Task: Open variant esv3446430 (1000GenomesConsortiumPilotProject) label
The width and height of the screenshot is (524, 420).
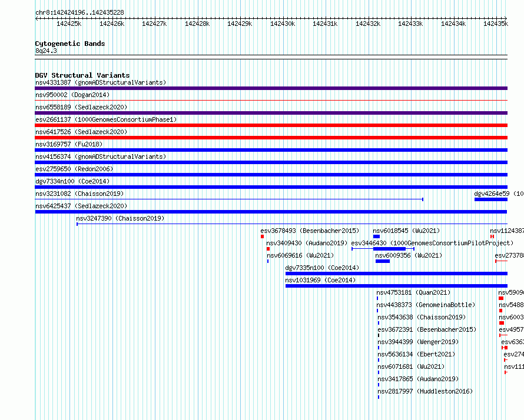Action: click(x=432, y=243)
